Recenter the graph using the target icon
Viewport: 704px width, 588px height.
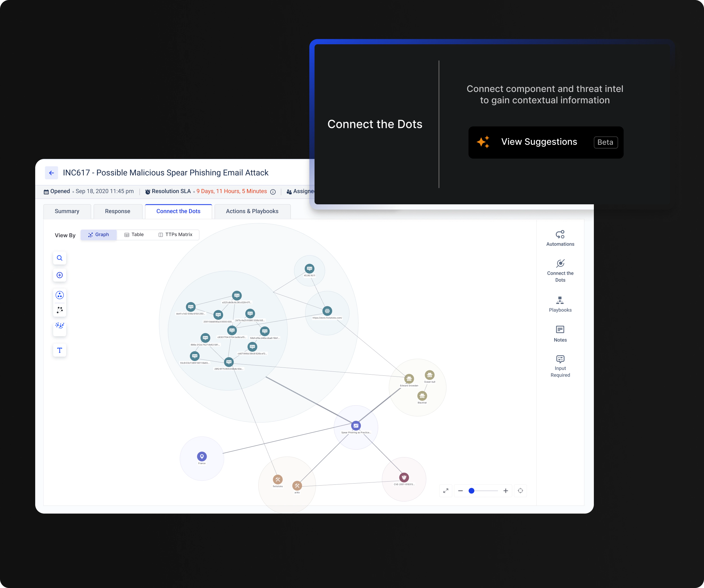pyautogui.click(x=521, y=490)
